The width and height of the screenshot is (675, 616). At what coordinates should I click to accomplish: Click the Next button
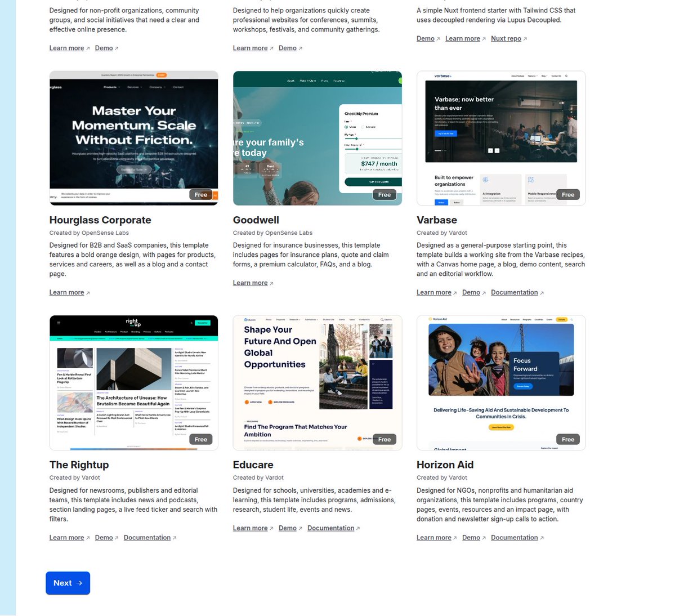tap(68, 583)
